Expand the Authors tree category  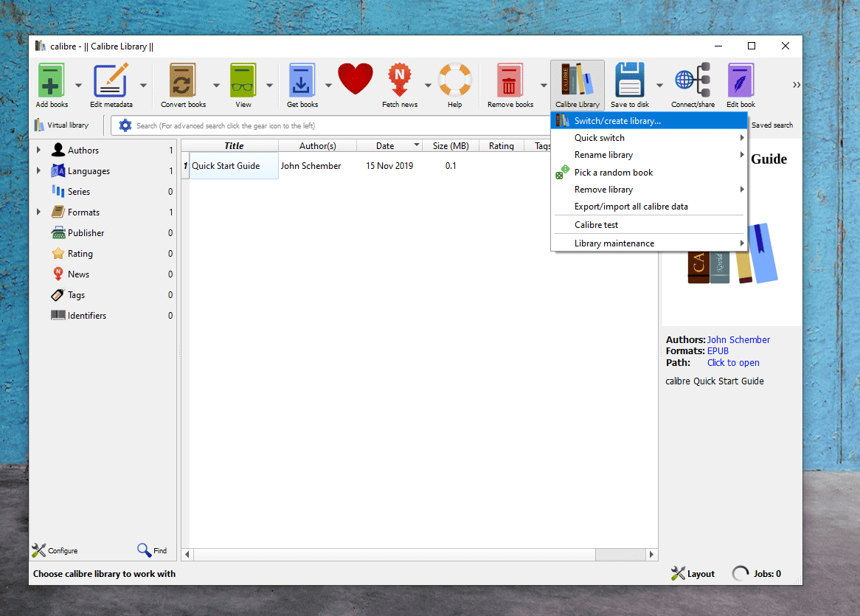(x=38, y=150)
